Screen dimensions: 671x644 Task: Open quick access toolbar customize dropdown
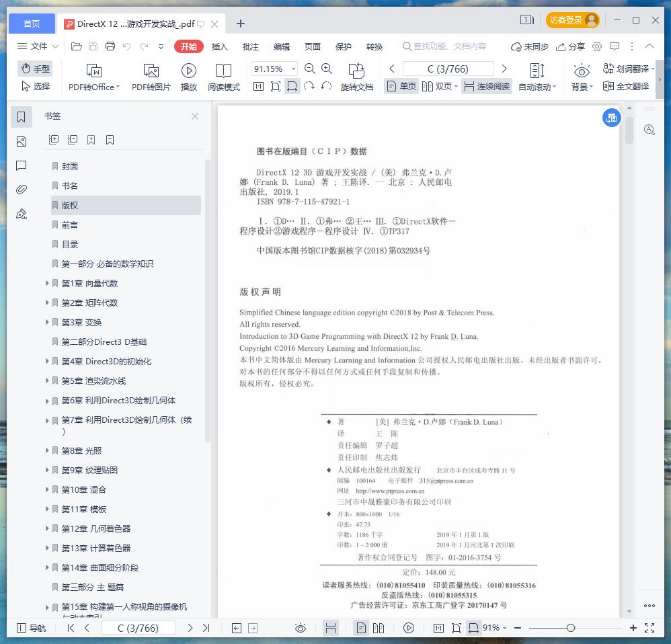click(161, 46)
